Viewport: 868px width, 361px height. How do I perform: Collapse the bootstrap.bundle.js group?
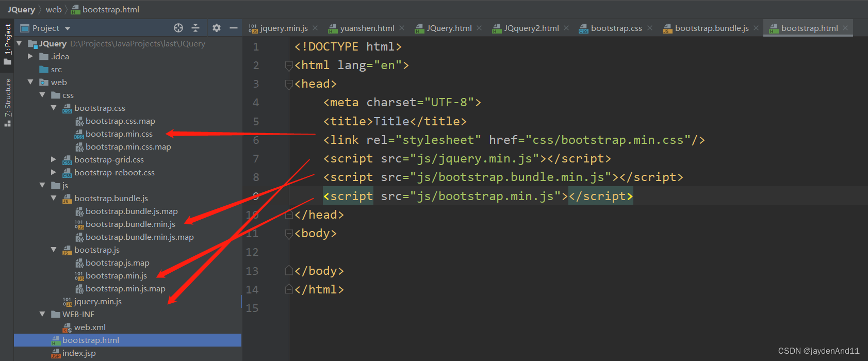coord(54,198)
